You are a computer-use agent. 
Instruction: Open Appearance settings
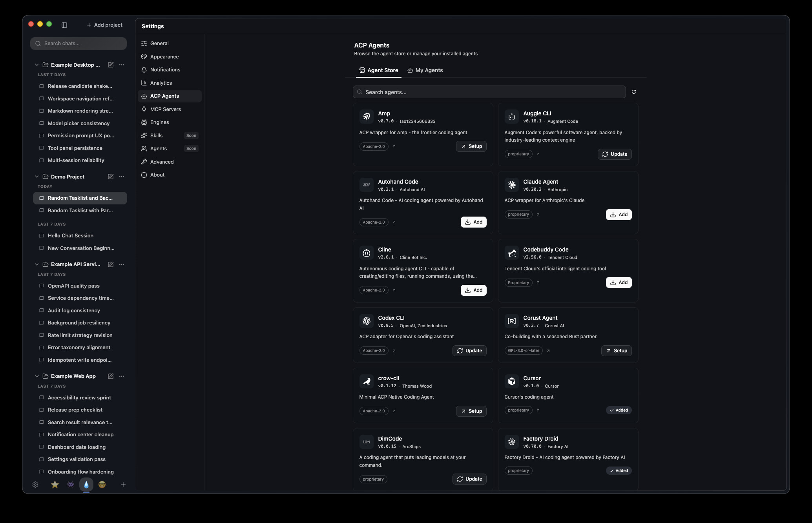click(170, 57)
